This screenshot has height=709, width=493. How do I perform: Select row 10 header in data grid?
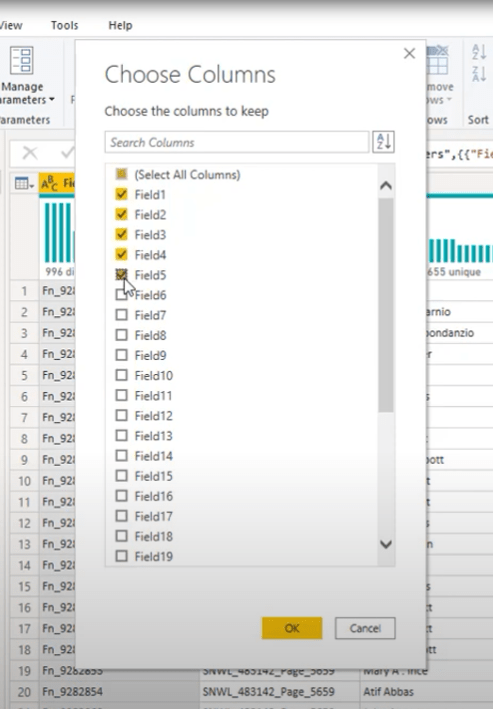click(x=24, y=481)
